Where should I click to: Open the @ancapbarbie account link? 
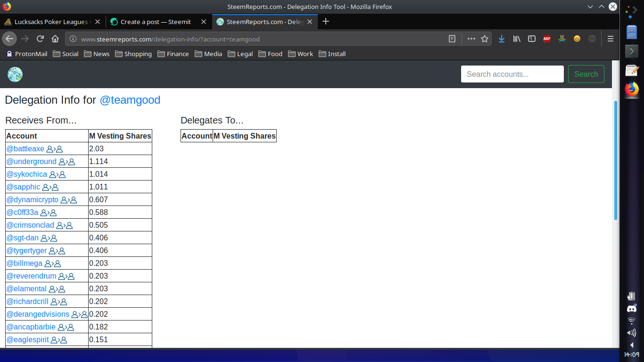pos(31,327)
